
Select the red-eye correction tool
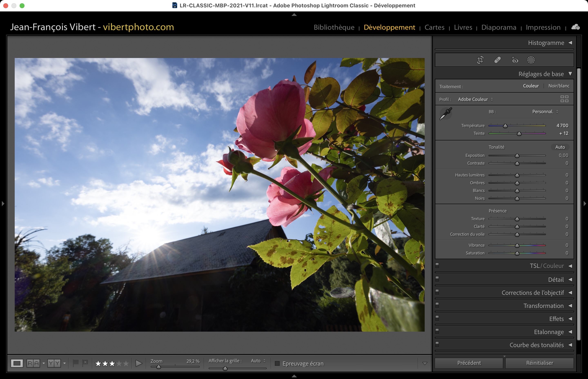point(515,60)
